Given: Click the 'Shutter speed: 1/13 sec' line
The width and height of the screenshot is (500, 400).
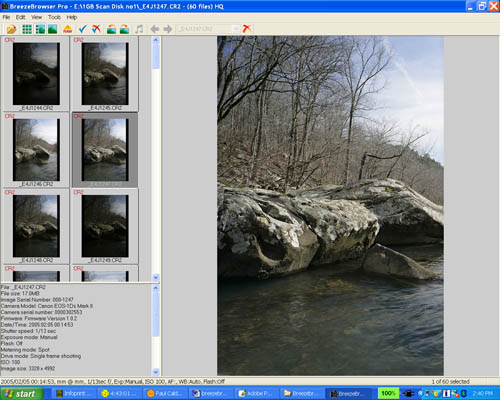Looking at the screenshot, I should click(28, 331).
